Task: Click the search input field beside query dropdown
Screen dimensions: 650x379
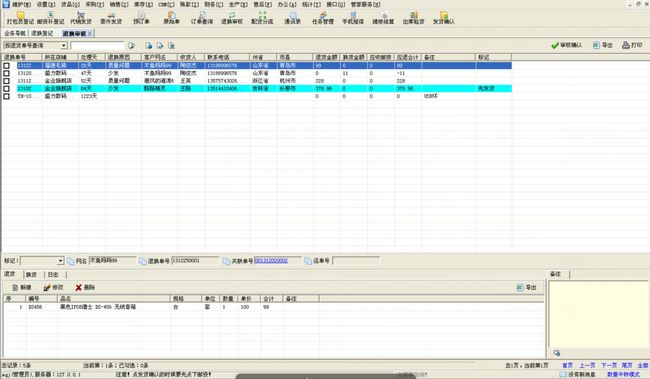Action: 97,45
